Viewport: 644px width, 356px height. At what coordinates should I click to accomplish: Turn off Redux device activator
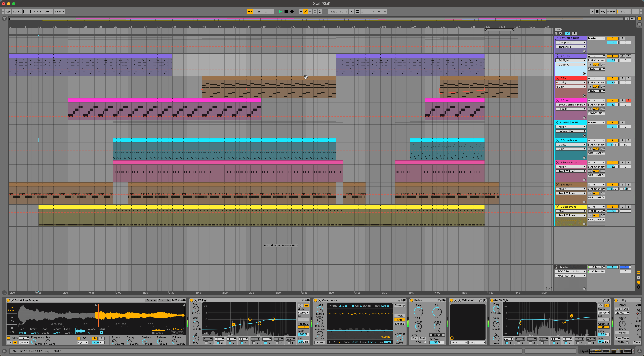coord(412,300)
